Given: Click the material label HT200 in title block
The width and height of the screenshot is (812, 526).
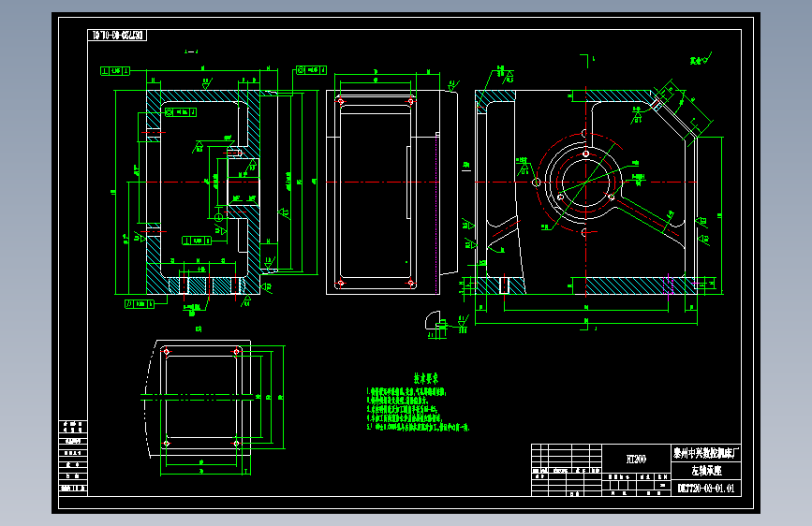Looking at the screenshot, I should (636, 460).
